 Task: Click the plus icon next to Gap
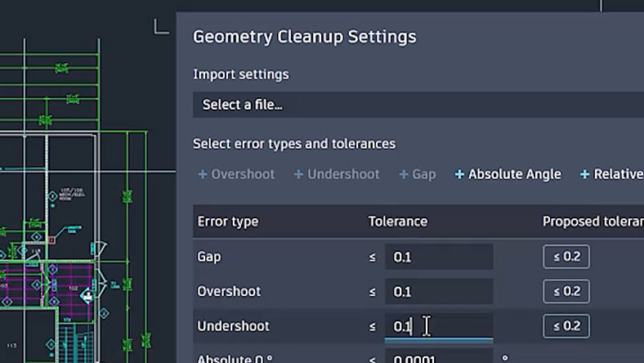point(404,174)
